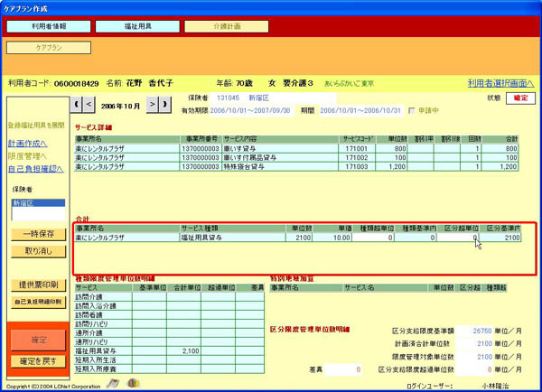
Task: Click the 提供票印刷 button
Action: coord(38,285)
